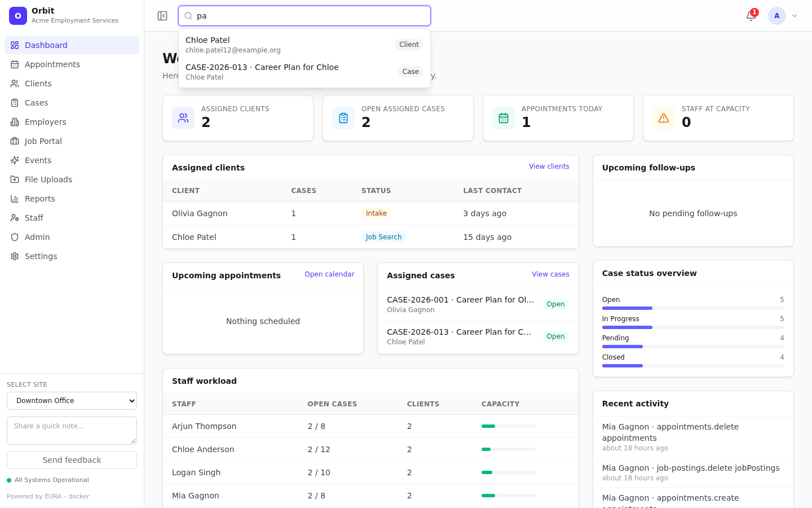Click the Job Search status badge

383,237
